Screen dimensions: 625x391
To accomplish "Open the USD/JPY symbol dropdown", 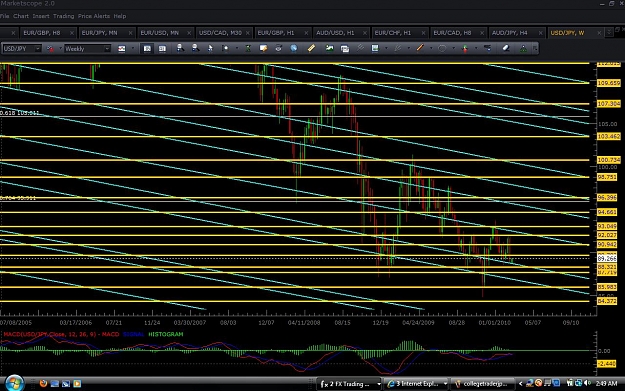I will coord(37,49).
